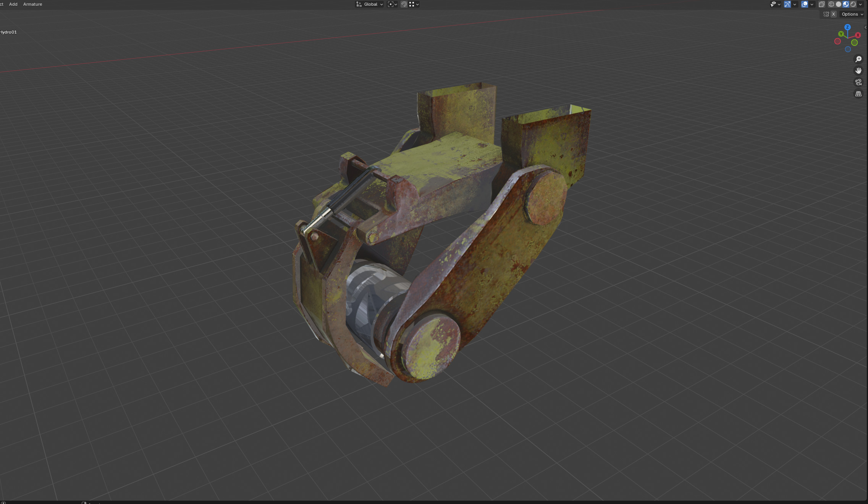Click the negative X red circle on gizmo
868x504 pixels.
tap(837, 41)
